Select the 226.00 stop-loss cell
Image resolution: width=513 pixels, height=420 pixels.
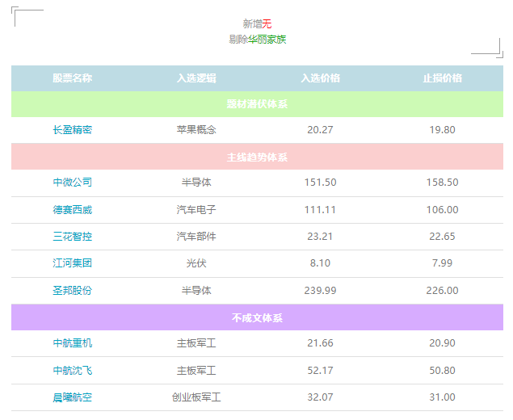pos(443,291)
